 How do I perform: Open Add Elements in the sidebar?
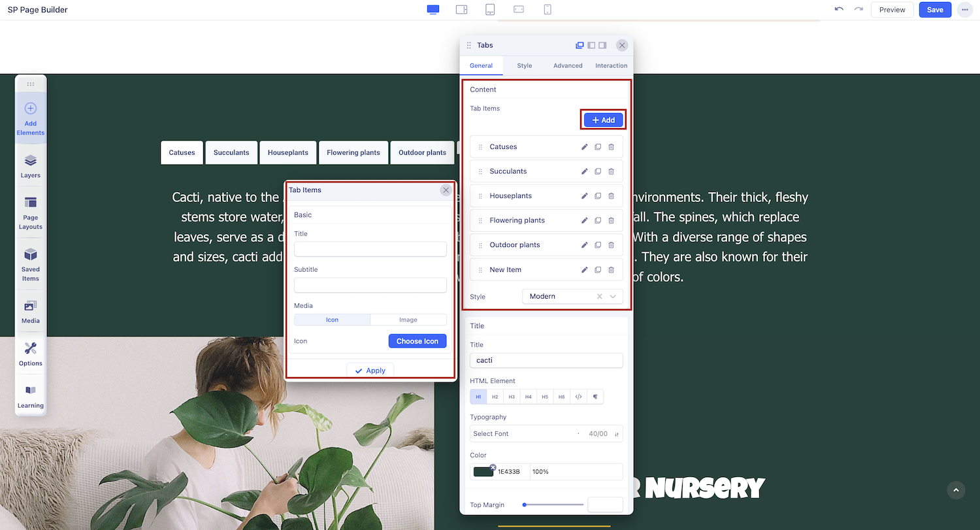tap(31, 118)
